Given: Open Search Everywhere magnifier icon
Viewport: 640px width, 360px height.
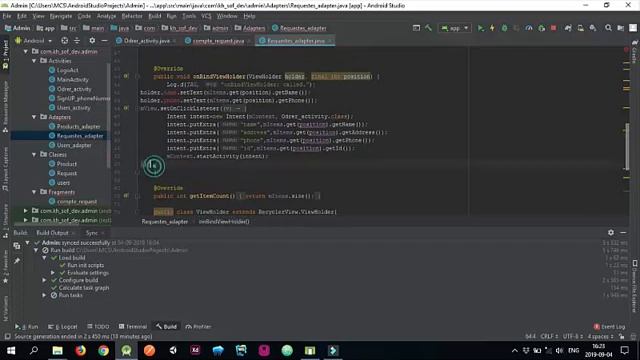Looking at the screenshot, I should pos(608,28).
